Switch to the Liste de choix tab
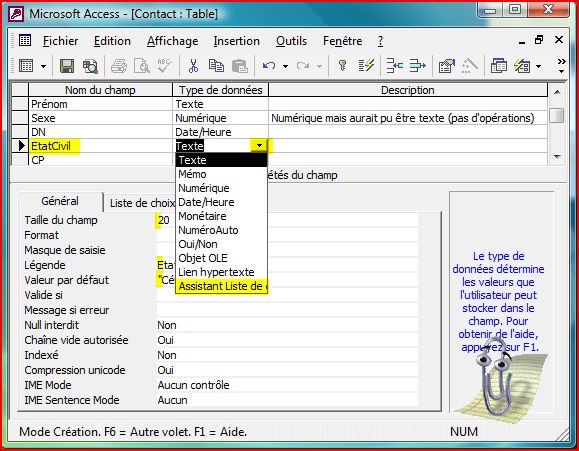The height and width of the screenshot is (451, 579). pyautogui.click(x=142, y=203)
